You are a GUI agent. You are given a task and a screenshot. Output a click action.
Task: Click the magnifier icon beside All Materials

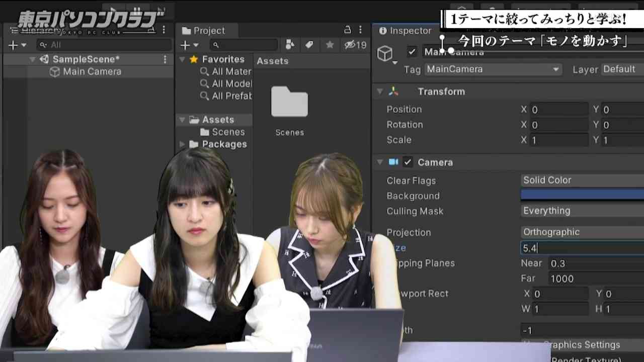[204, 71]
